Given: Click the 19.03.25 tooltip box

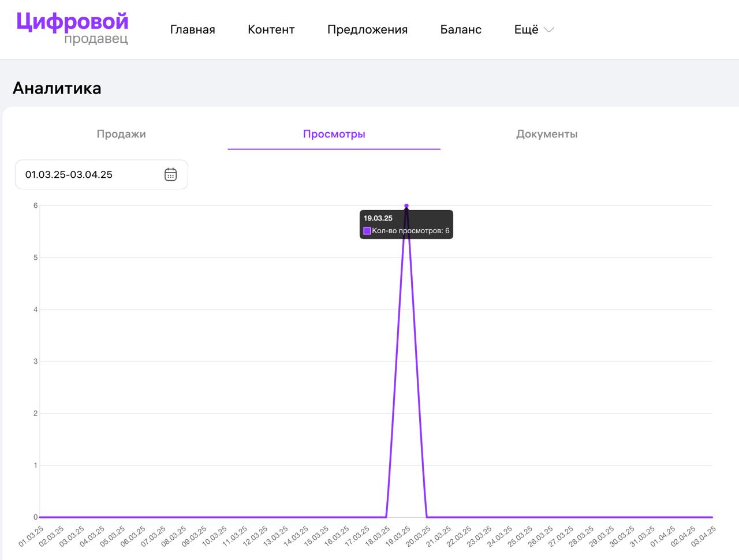Looking at the screenshot, I should [x=406, y=225].
